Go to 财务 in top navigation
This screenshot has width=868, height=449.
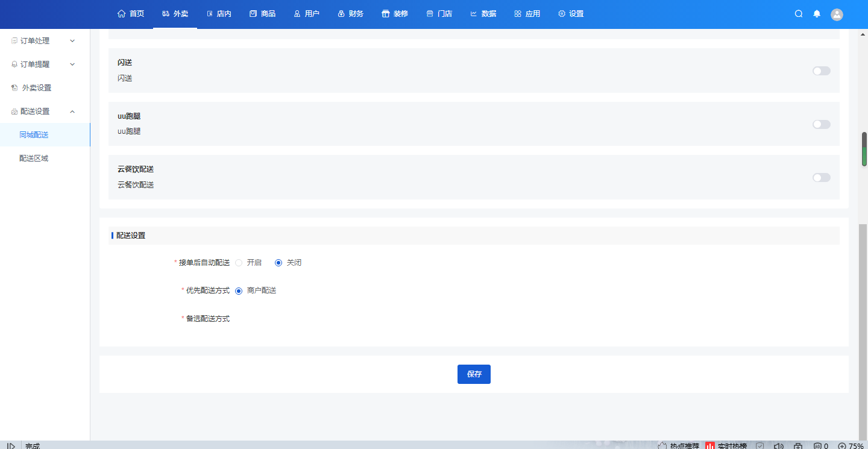click(350, 14)
